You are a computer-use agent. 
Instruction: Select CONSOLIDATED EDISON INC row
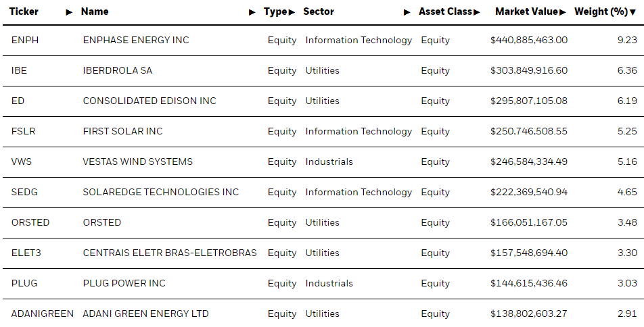pos(322,101)
